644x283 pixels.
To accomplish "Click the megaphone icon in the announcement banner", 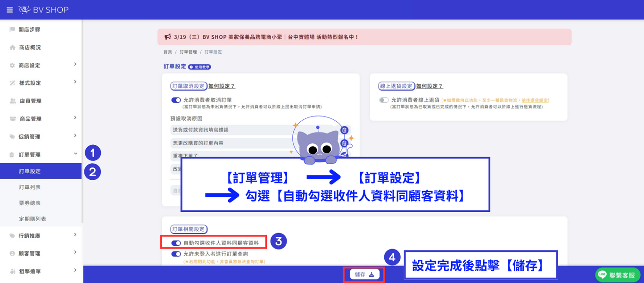I will pyautogui.click(x=167, y=37).
